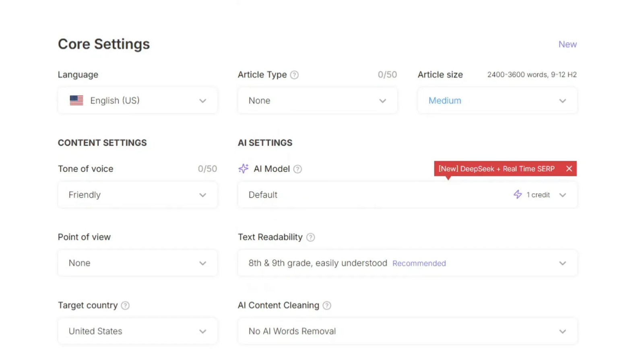Image resolution: width=644 pixels, height=362 pixels.
Task: Click the purple sparkle icon by AI Model
Action: click(x=243, y=169)
